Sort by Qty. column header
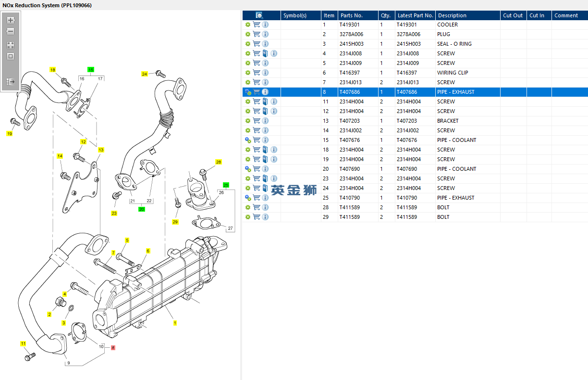This screenshot has height=380, width=588. [386, 15]
